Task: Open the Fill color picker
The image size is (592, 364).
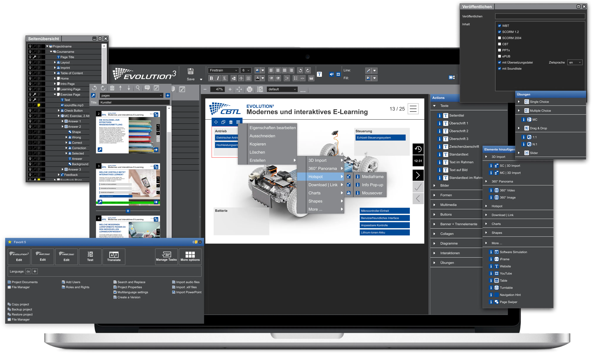Action: click(x=371, y=78)
